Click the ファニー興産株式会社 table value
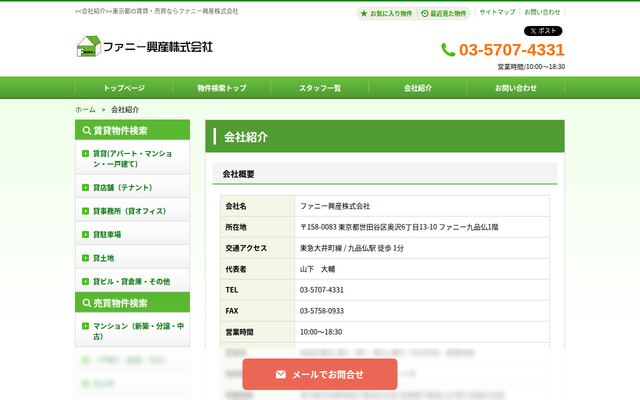Screen dimensions: 640x400 335,206
